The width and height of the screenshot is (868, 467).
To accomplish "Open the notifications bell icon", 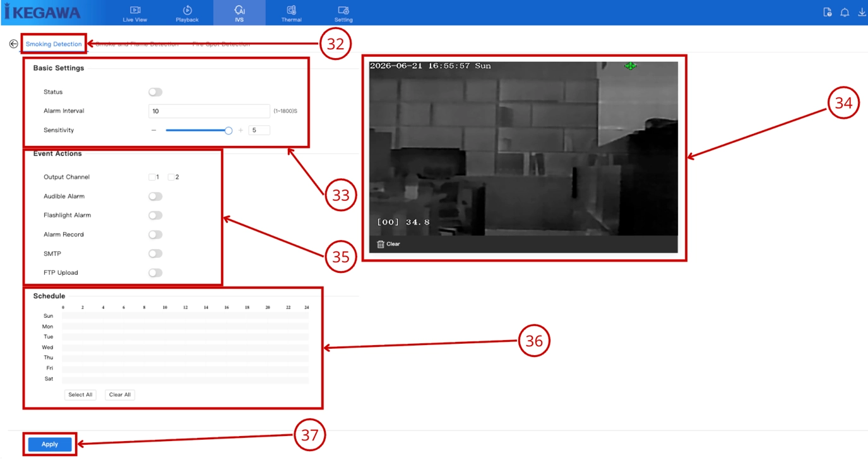I will (845, 13).
